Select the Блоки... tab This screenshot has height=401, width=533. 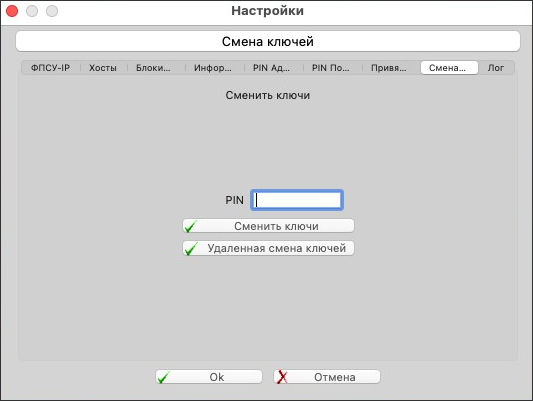tap(153, 68)
